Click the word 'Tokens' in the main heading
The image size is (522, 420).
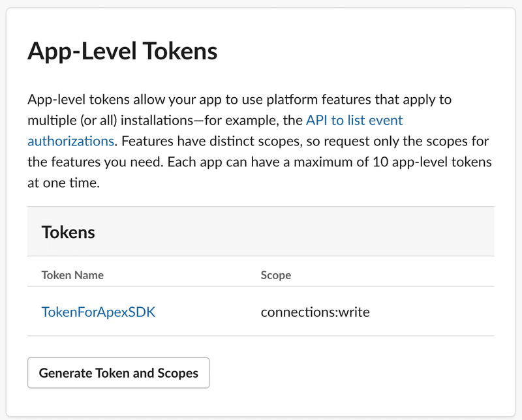[180, 52]
